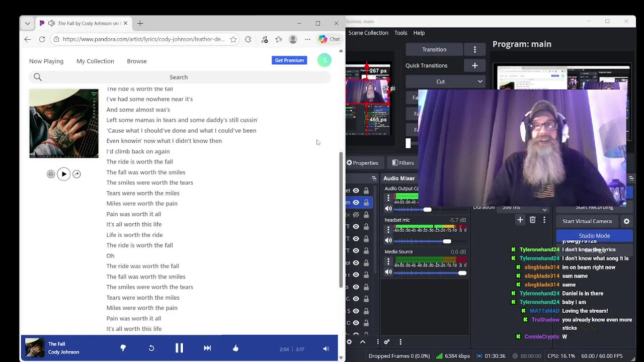Click the station icon left of play button
The image size is (644, 362).
click(x=51, y=174)
